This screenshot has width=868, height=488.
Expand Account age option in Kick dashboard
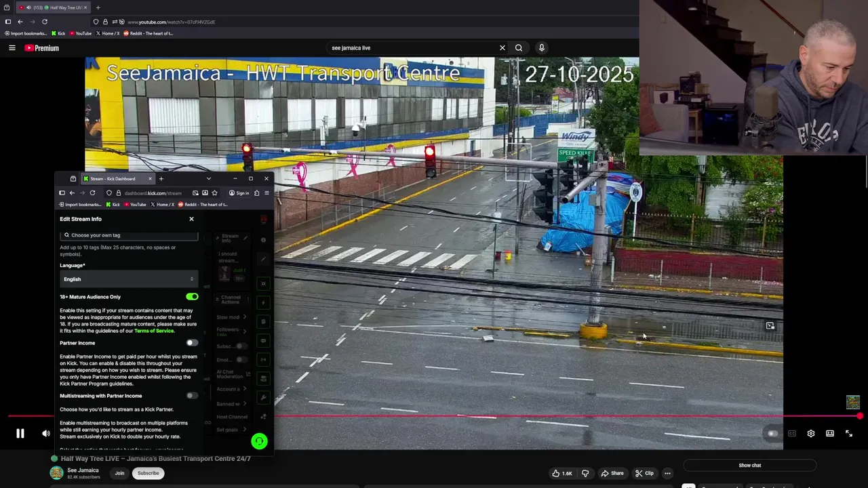[231, 389]
